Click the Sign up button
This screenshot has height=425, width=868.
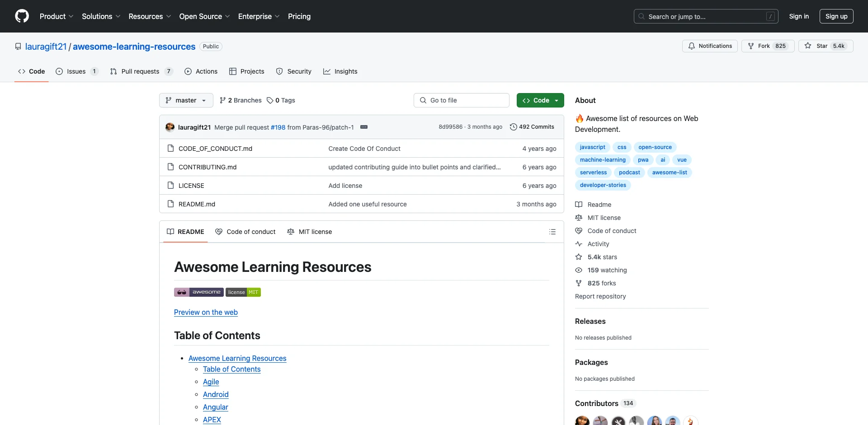(x=836, y=16)
